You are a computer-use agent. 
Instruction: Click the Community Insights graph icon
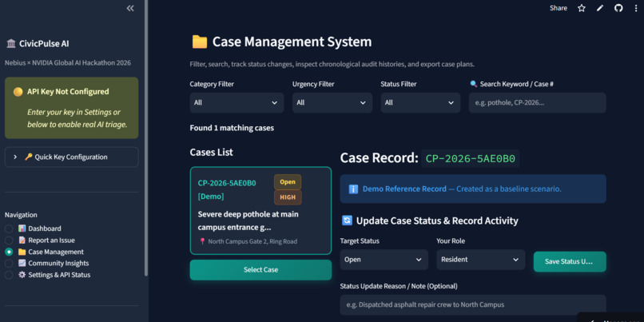[x=22, y=263]
